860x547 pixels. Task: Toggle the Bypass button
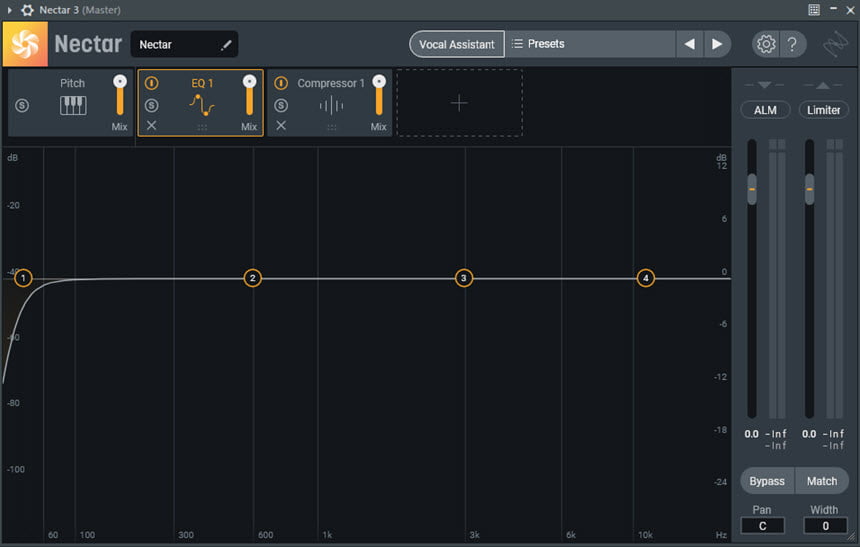click(767, 481)
